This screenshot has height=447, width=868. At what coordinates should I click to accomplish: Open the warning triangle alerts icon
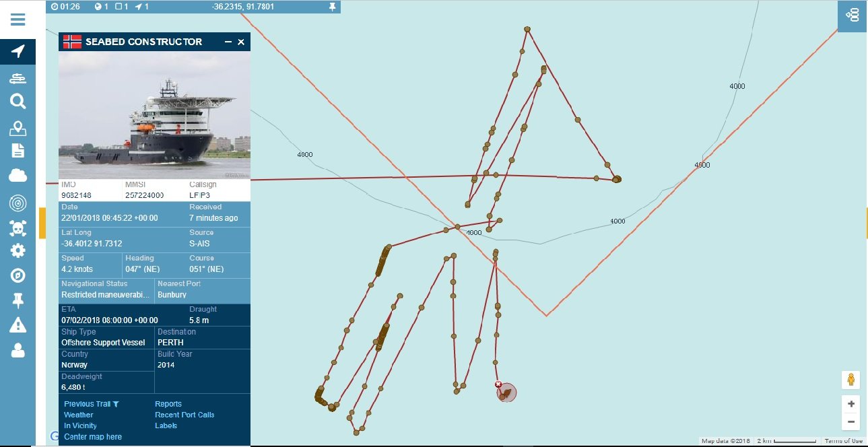18,325
